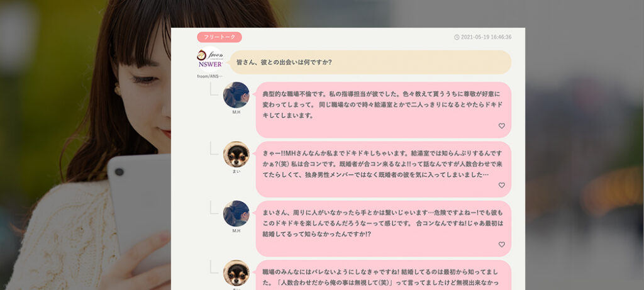Open the question bubble 皆さん、彼との出会いは何ですか?
The image size is (644, 290).
point(370,62)
